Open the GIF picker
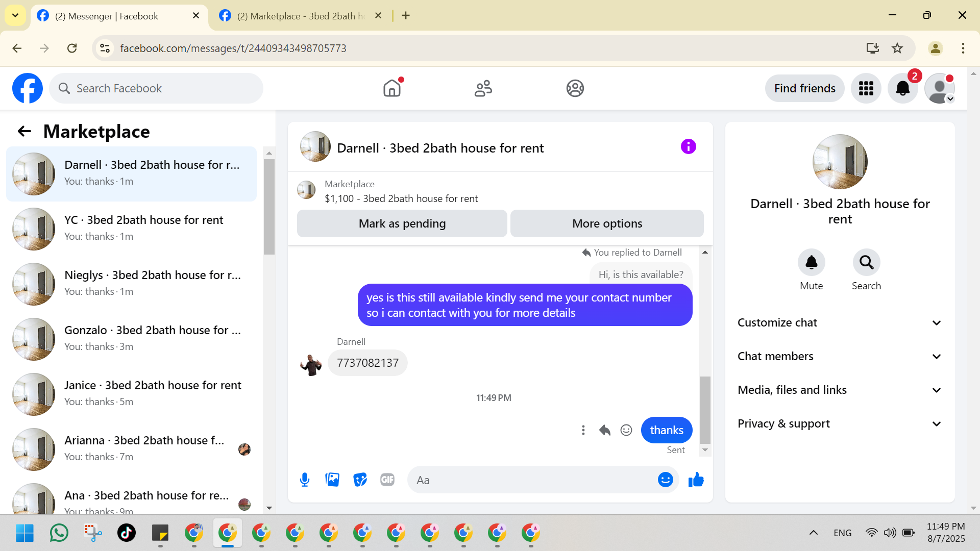This screenshot has width=980, height=551. 387,480
